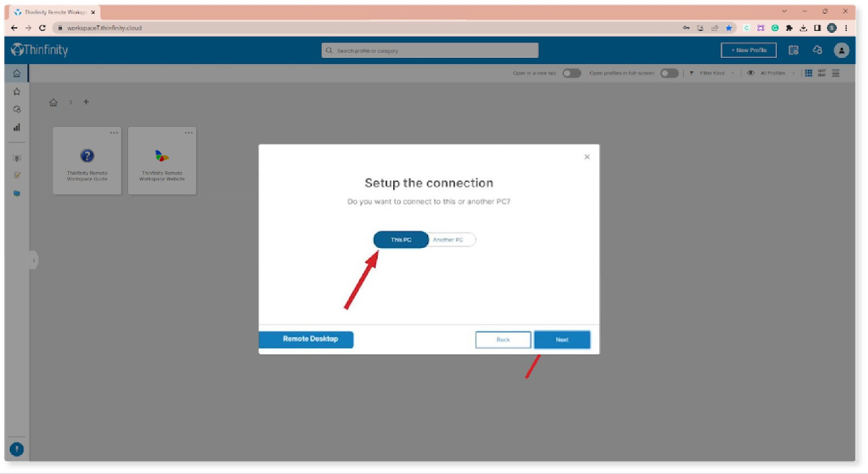Open the Chrome profile avatar
This screenshot has width=868, height=474.
832,28
